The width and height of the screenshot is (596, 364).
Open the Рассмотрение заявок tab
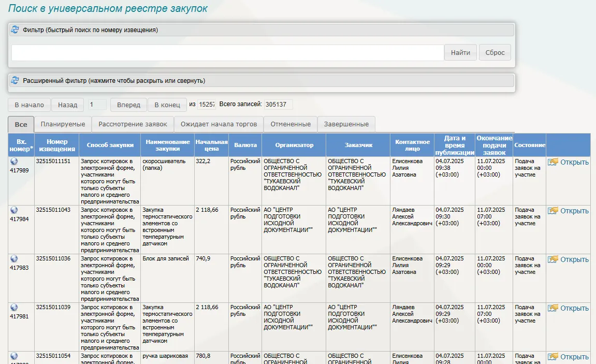[133, 124]
